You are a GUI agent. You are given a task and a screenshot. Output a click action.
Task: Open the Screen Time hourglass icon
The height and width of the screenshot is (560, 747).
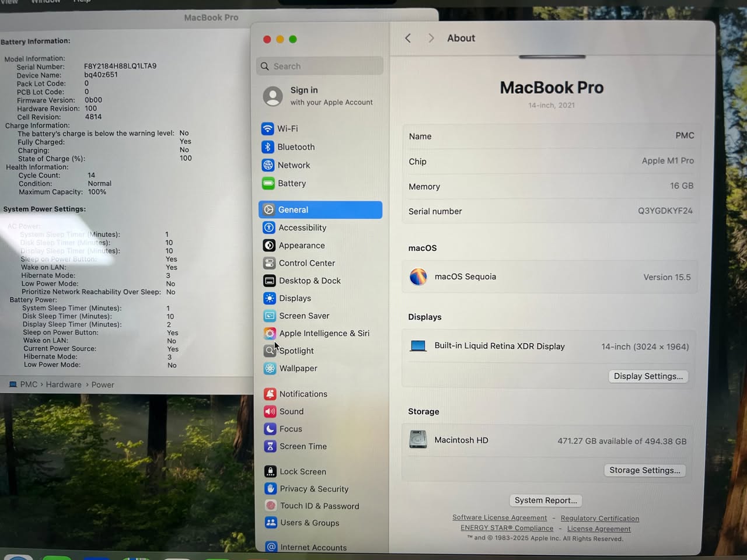(270, 446)
